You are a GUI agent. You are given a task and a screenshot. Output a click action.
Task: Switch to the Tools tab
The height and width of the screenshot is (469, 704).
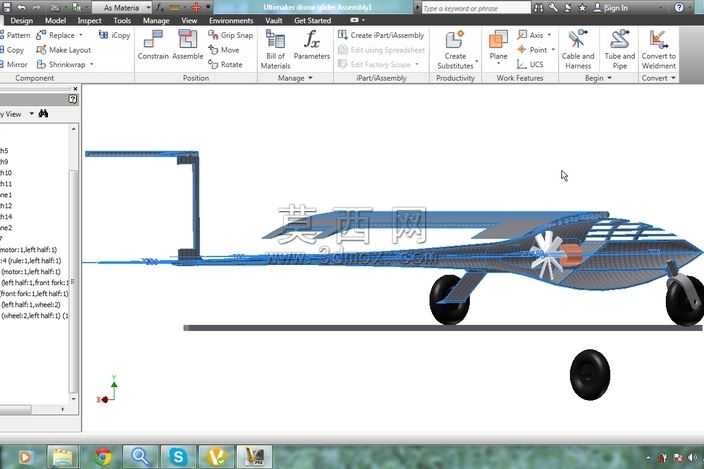point(122,21)
